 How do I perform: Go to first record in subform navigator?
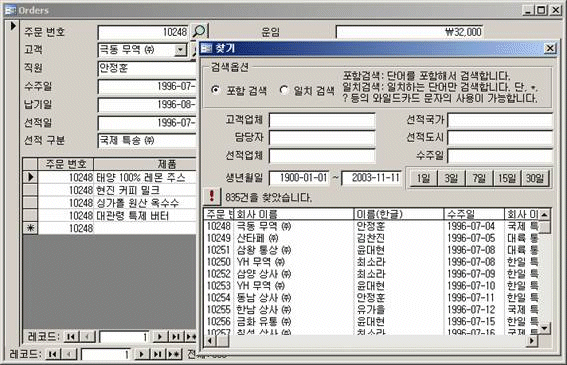(x=71, y=337)
